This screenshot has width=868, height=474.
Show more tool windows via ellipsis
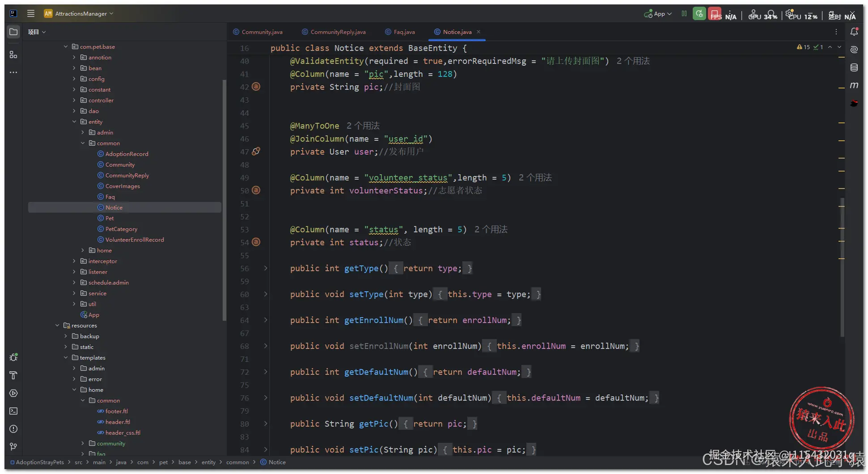click(13, 72)
